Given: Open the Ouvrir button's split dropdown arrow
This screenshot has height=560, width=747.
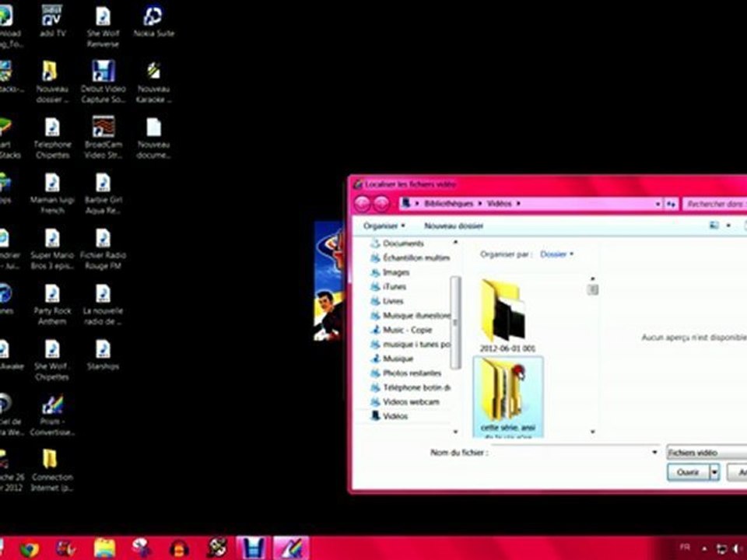Looking at the screenshot, I should click(714, 472).
